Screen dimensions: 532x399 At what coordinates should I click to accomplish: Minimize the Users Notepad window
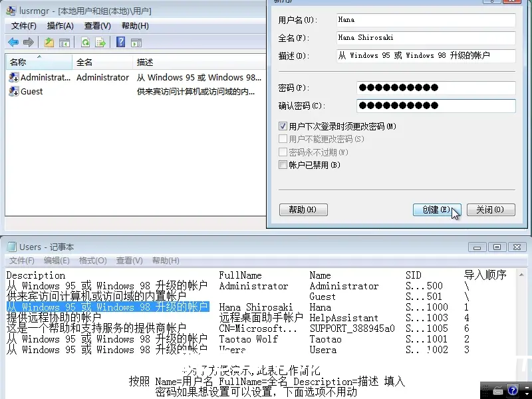click(477, 247)
